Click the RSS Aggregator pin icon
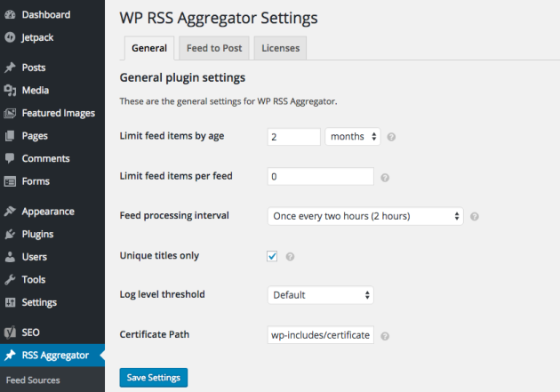This screenshot has width=560, height=392. coord(10,356)
